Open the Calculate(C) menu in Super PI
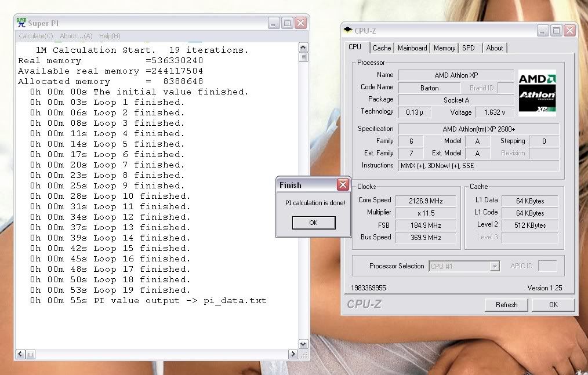This screenshot has height=375, width=588. pos(35,36)
